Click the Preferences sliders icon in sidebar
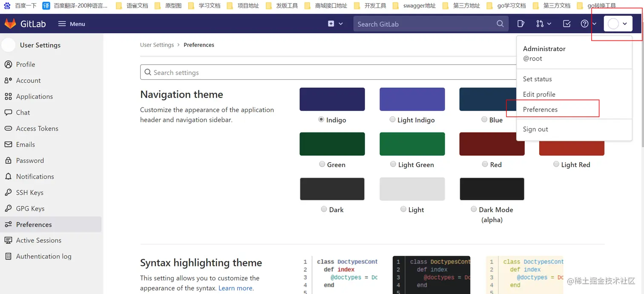The width and height of the screenshot is (644, 294). pyautogui.click(x=8, y=225)
